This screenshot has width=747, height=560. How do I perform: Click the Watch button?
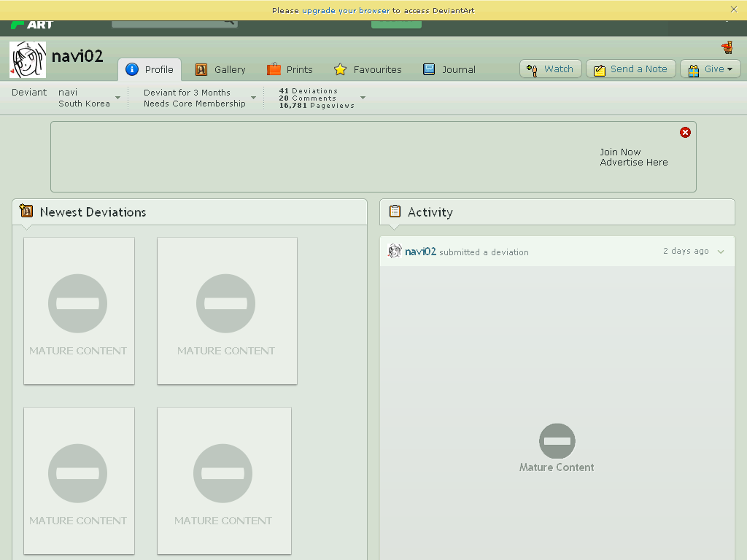pos(550,69)
